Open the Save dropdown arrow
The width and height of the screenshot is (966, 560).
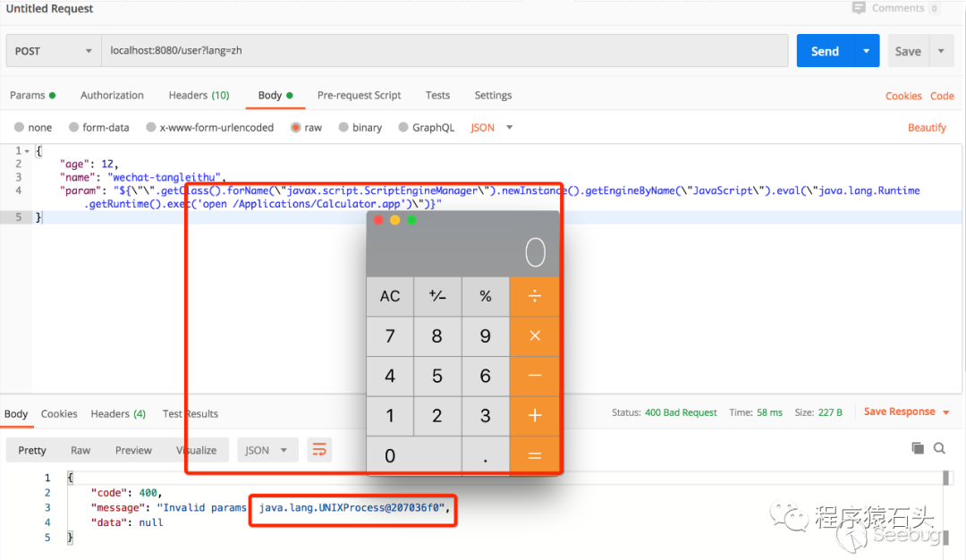(941, 50)
